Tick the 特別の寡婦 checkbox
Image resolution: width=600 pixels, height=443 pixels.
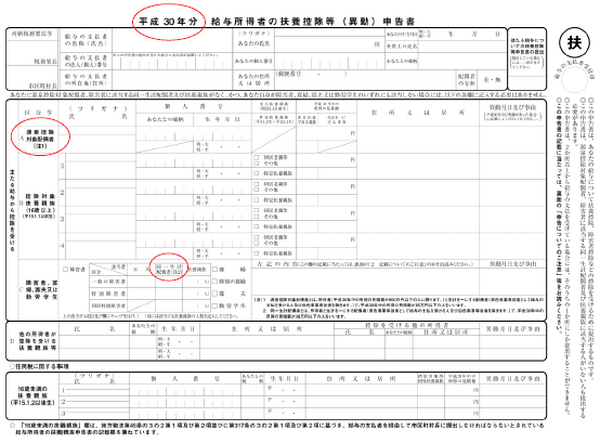pyautogui.click(x=215, y=282)
